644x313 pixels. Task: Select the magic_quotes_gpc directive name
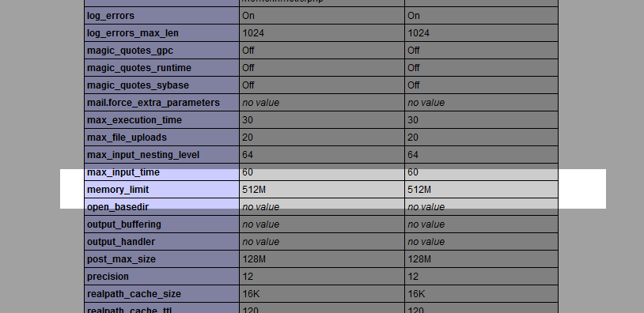pos(130,51)
